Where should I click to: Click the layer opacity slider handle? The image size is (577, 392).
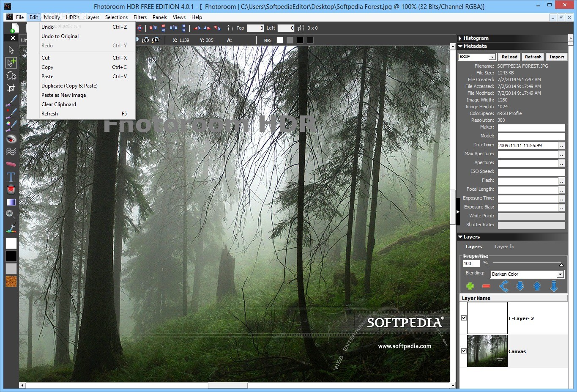click(561, 265)
